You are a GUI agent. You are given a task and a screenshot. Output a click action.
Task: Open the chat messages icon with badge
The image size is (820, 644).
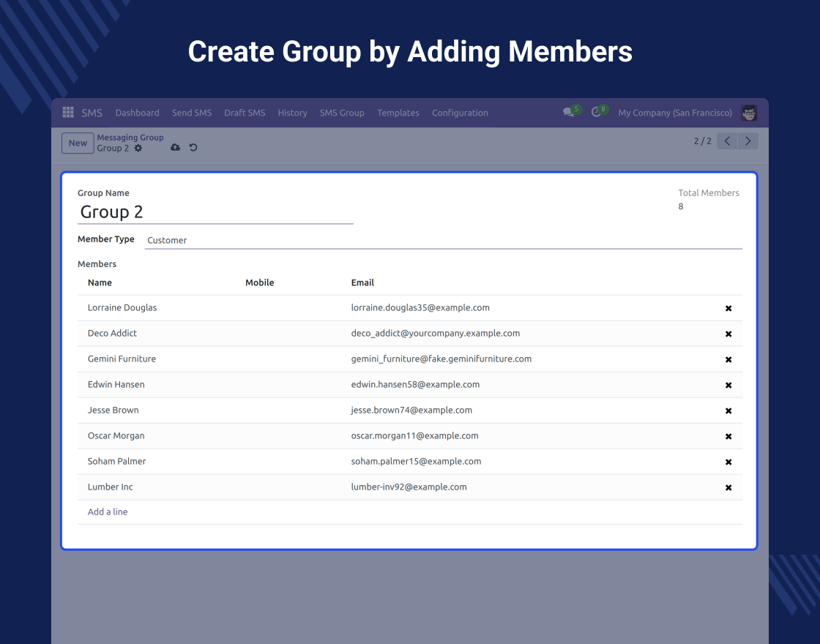point(569,113)
